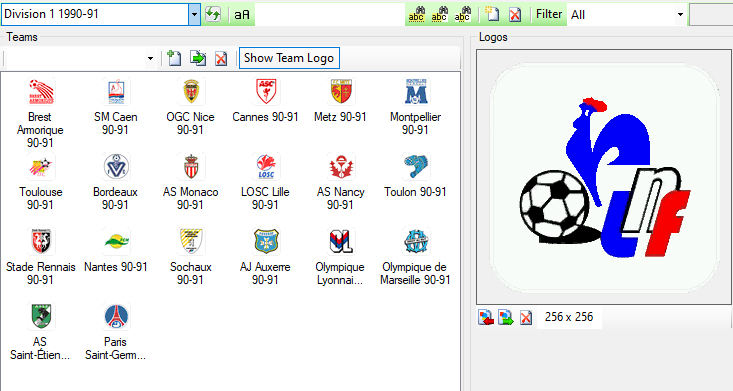Click the import team green arrow icon
733x391 pixels.
[198, 58]
